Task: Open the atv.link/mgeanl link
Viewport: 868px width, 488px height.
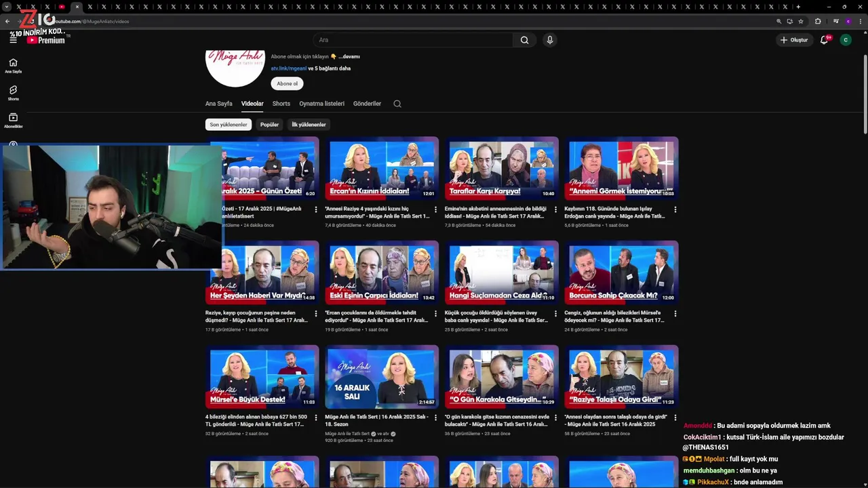Action: click(289, 68)
